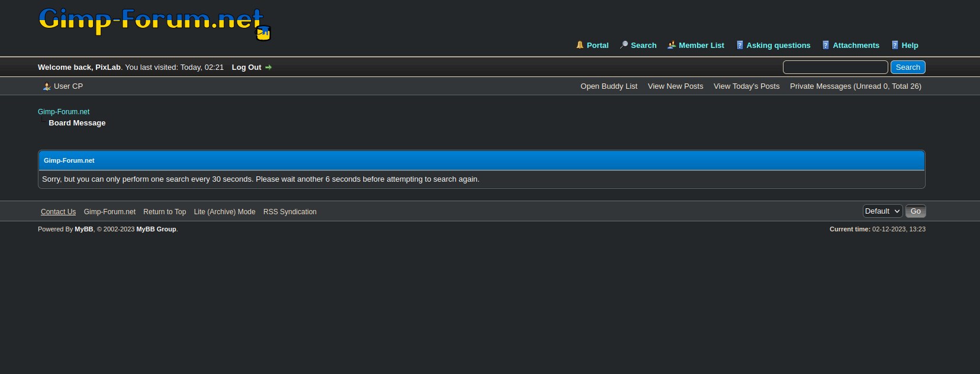Click the Board Message breadcrumb text
The width and height of the screenshot is (980, 374).
(x=77, y=123)
